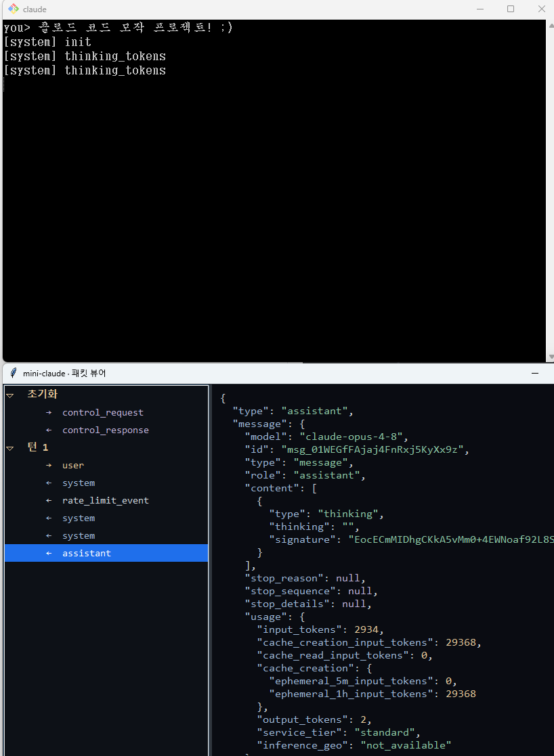Click the "stop_reason": null line
This screenshot has width=554, height=756.
pos(305,578)
